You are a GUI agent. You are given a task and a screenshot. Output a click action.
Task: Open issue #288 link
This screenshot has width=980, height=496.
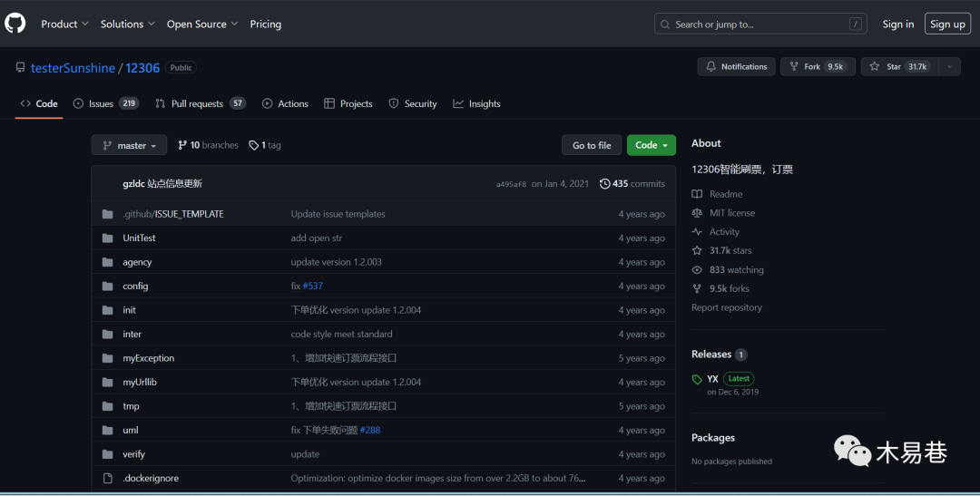[x=370, y=430]
